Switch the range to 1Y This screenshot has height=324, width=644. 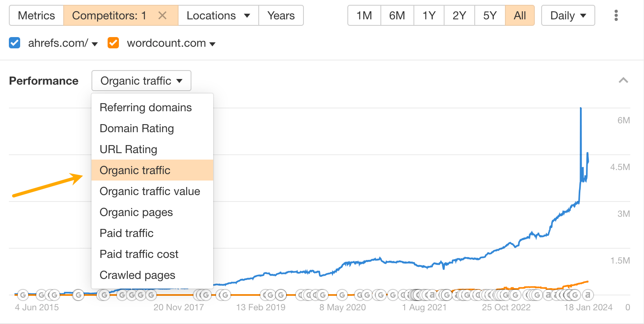tap(429, 15)
